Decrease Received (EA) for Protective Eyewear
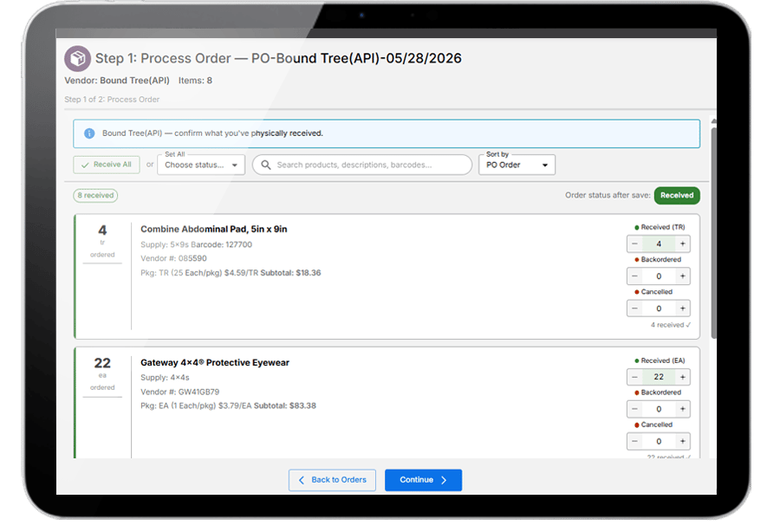Screen dimensions: 780x532 click(634, 377)
